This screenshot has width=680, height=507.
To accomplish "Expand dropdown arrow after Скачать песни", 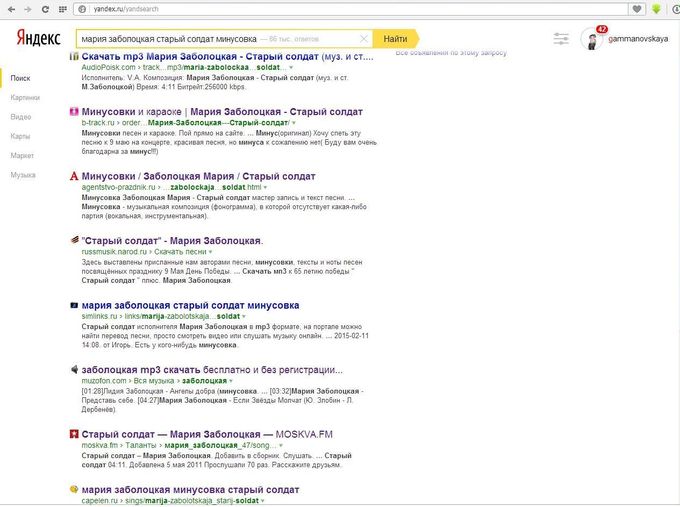I will (x=210, y=252).
